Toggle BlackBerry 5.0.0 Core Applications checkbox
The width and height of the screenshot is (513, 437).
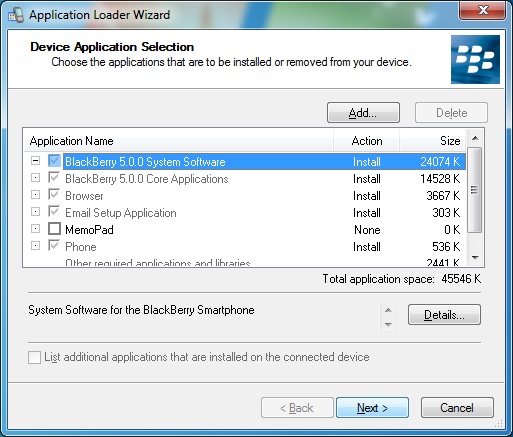pyautogui.click(x=54, y=178)
